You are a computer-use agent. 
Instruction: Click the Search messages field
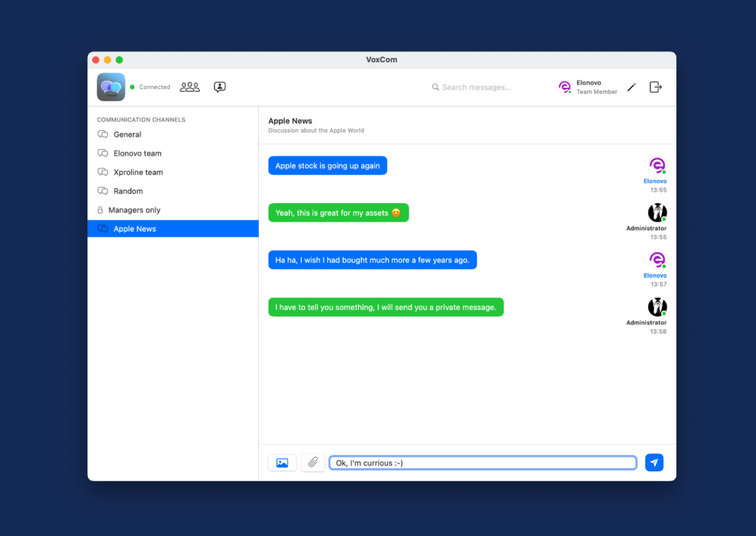click(x=476, y=87)
